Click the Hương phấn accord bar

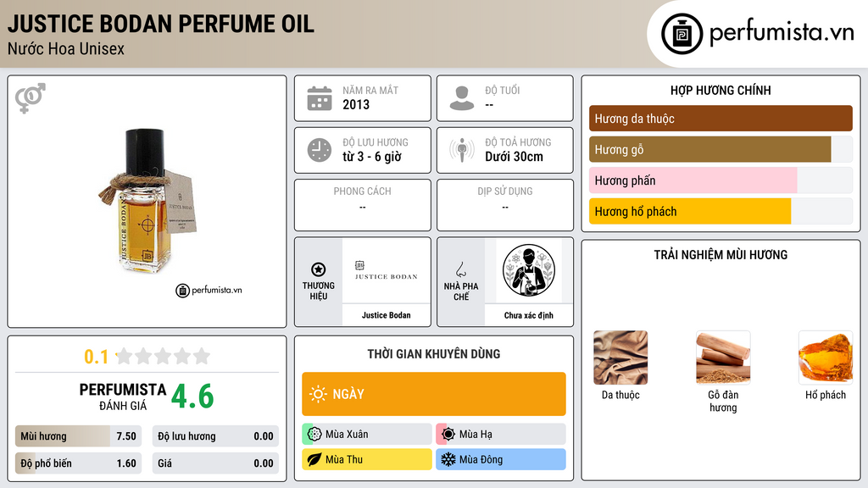click(x=721, y=180)
